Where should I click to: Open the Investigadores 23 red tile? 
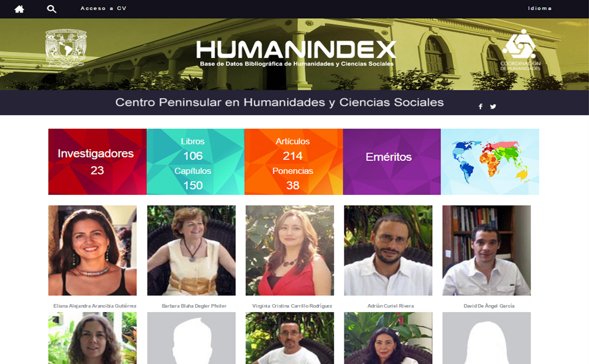click(x=97, y=161)
